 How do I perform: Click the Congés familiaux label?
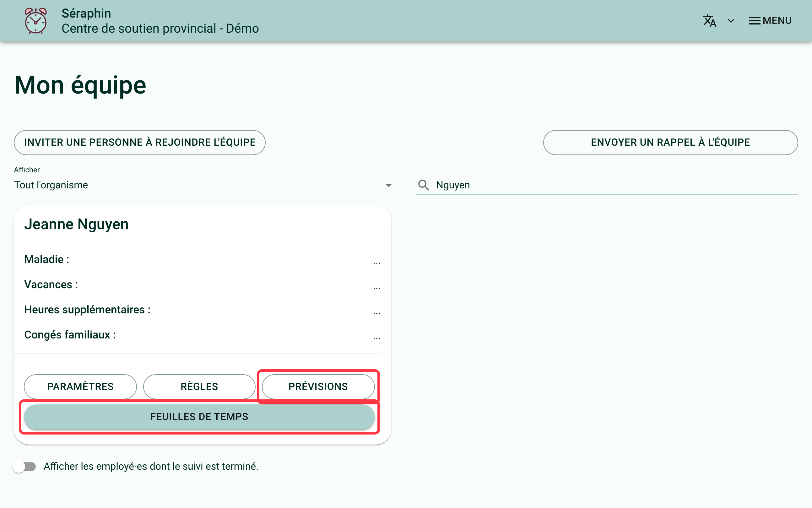click(70, 335)
